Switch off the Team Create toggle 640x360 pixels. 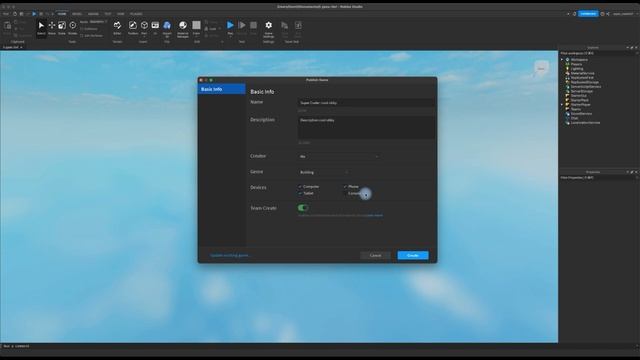tap(303, 208)
